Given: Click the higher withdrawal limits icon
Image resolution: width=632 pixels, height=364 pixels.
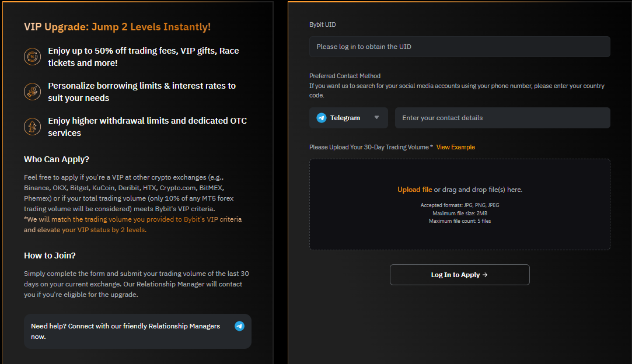Looking at the screenshot, I should [x=32, y=127].
